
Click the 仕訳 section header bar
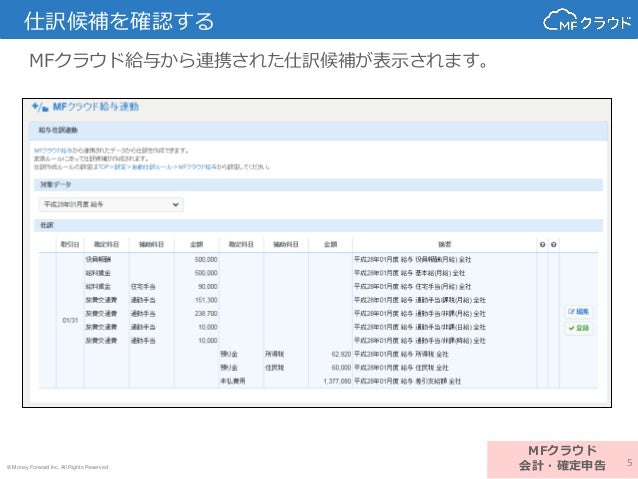coord(318,225)
